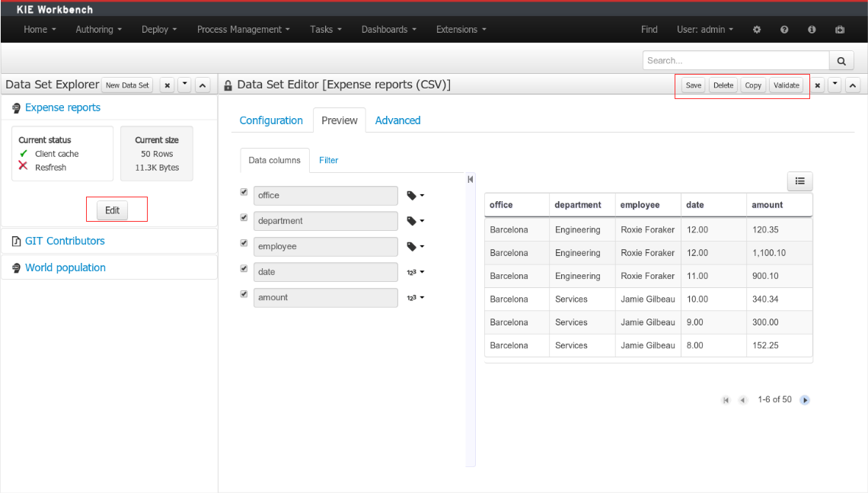Click the info icon in top navbar
Viewport: 868px width, 493px height.
(812, 30)
